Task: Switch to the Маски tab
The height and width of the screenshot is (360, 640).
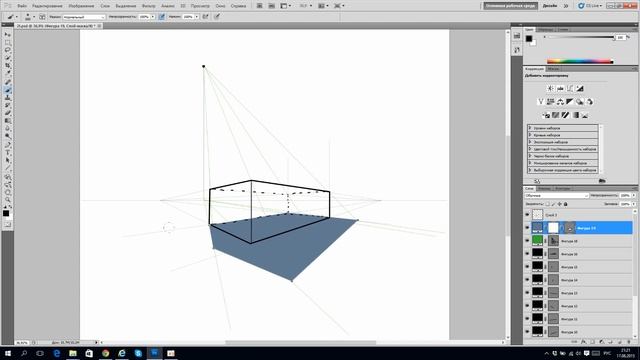Action: pos(553,69)
